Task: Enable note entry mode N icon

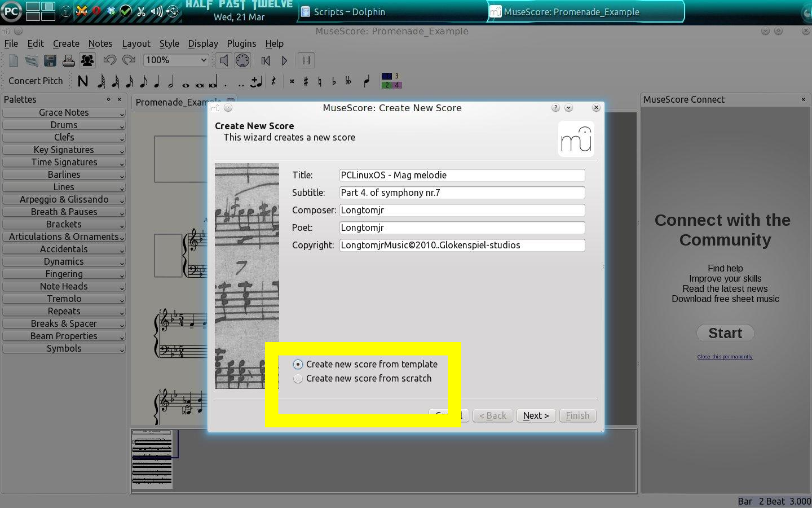Action: 83,81
